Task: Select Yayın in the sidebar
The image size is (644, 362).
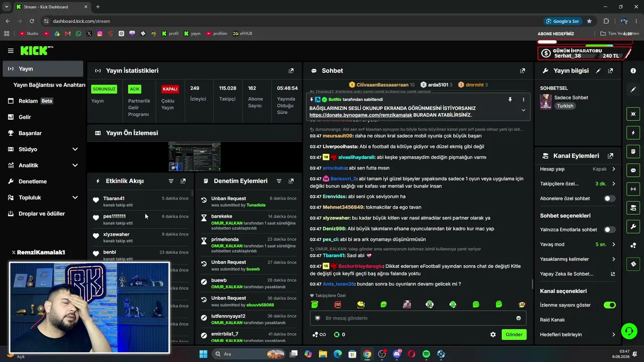Action: 43,69
